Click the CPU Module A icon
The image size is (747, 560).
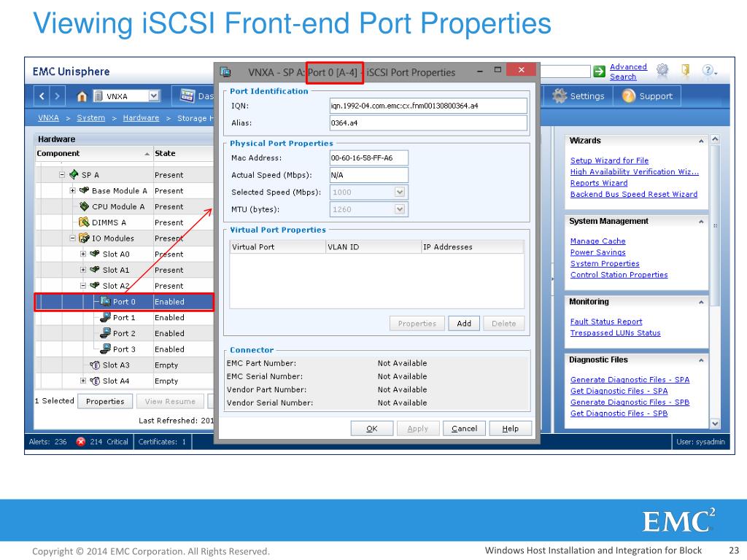[x=85, y=206]
